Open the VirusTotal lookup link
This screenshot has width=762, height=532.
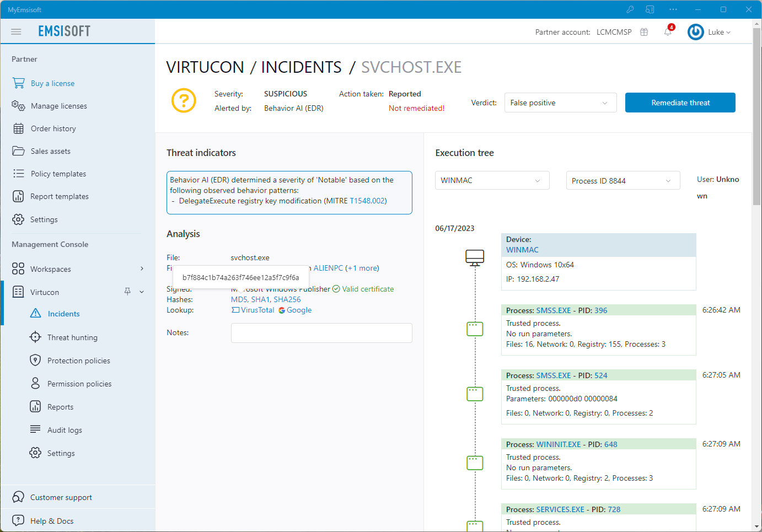tap(253, 310)
